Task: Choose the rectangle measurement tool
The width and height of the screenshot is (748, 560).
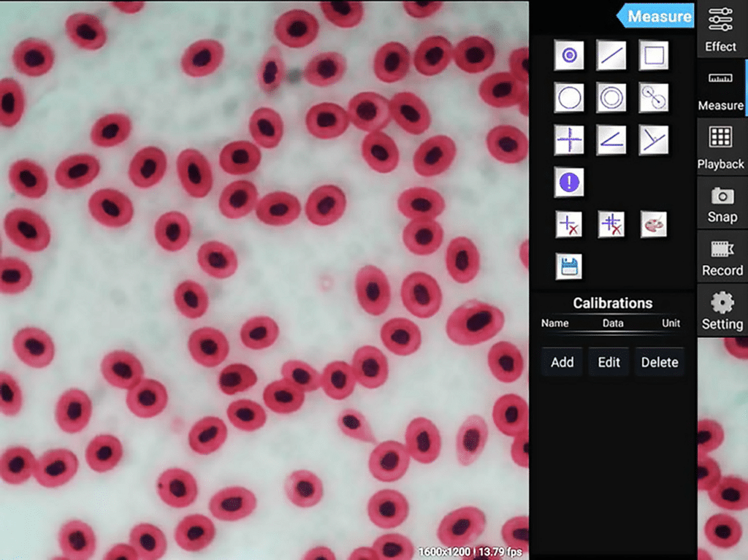Action: point(653,55)
